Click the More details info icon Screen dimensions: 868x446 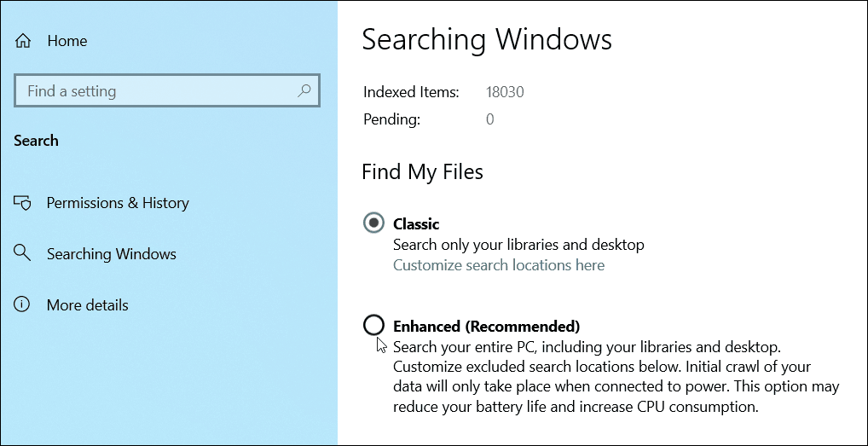tap(22, 305)
